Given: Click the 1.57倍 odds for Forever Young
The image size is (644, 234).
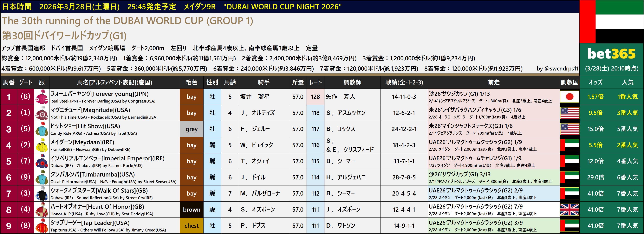Looking at the screenshot, I should pos(595,97).
